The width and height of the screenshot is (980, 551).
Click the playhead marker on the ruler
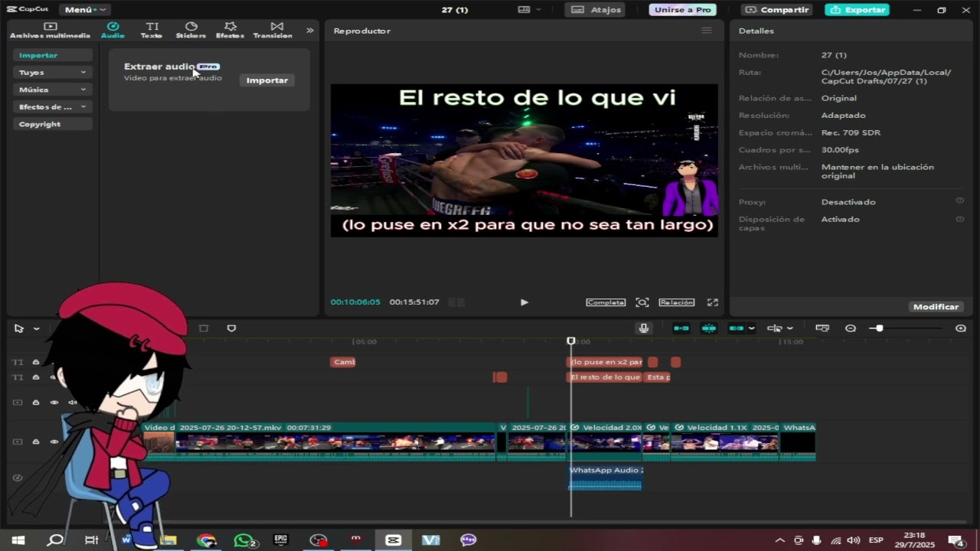(571, 341)
